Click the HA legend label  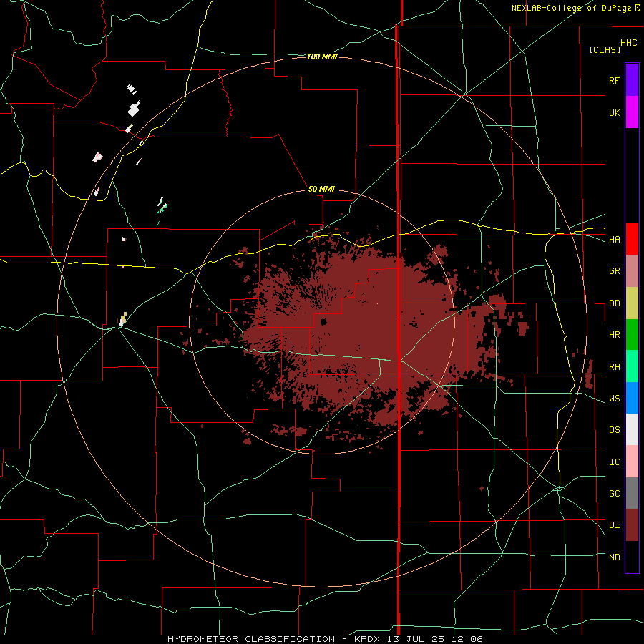tap(614, 239)
